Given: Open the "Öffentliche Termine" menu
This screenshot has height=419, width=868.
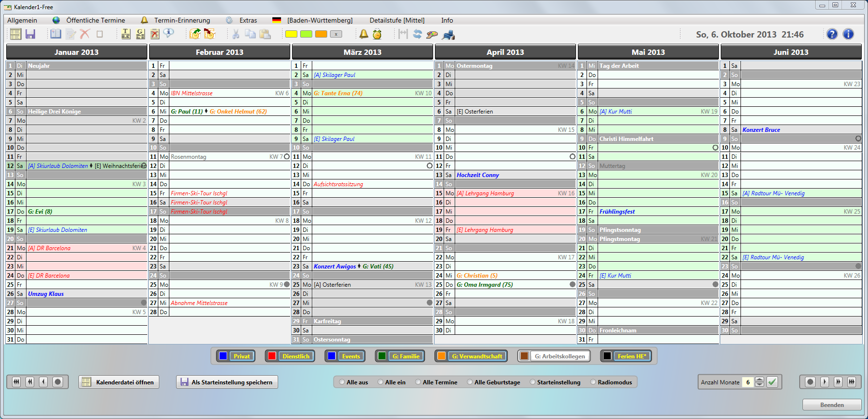Looking at the screenshot, I should click(x=95, y=20).
